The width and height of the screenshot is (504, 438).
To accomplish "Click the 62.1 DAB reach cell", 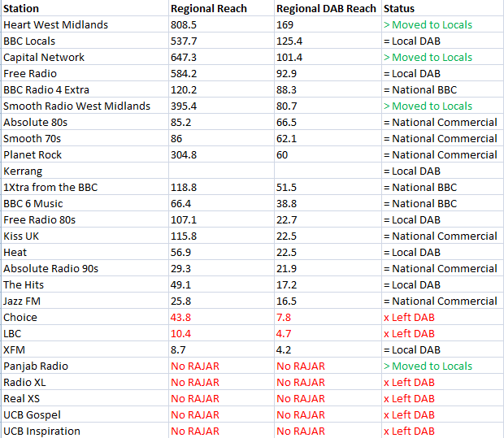I will point(328,138).
